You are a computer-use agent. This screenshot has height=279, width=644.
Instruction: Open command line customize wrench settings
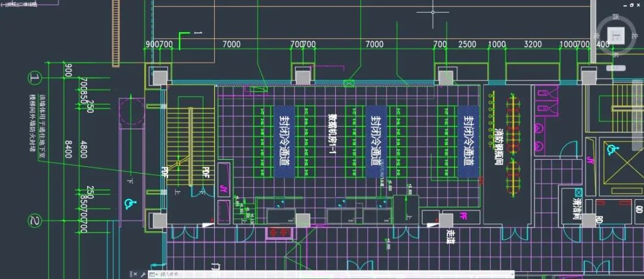144,275
